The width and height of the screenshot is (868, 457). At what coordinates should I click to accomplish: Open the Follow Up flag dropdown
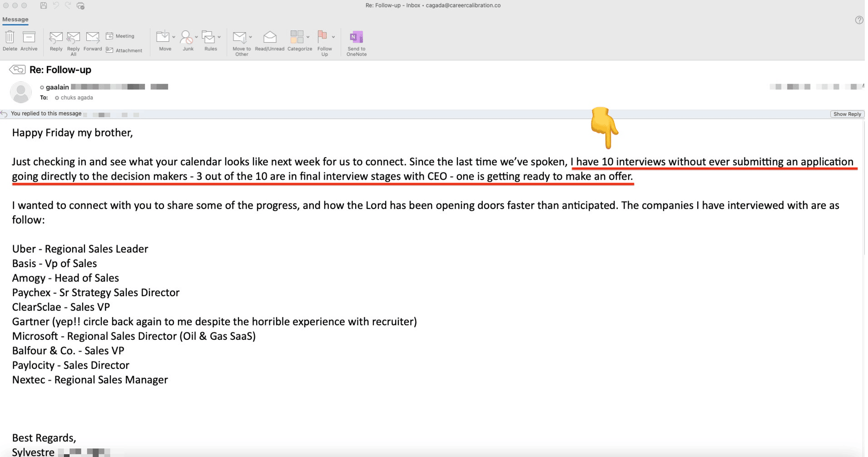click(333, 37)
